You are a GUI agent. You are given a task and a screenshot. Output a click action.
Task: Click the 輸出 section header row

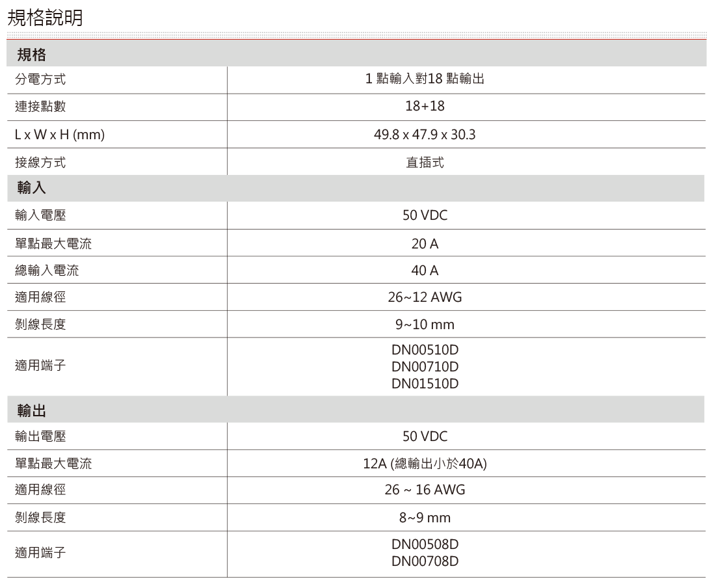click(31, 410)
